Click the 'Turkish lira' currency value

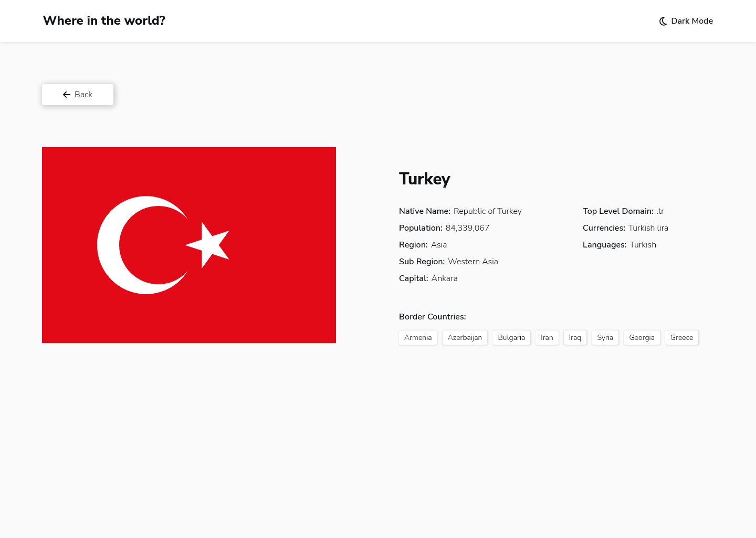click(x=648, y=228)
